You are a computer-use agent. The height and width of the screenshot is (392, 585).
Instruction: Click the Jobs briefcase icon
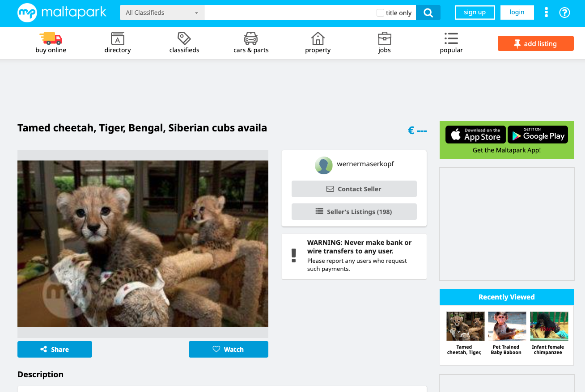384,39
